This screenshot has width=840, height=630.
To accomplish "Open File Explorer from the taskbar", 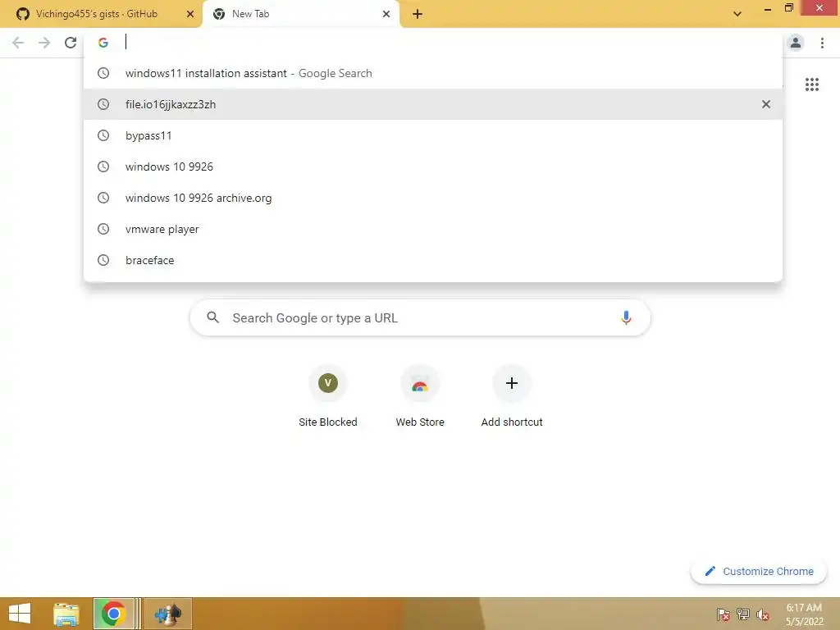I will 66,614.
